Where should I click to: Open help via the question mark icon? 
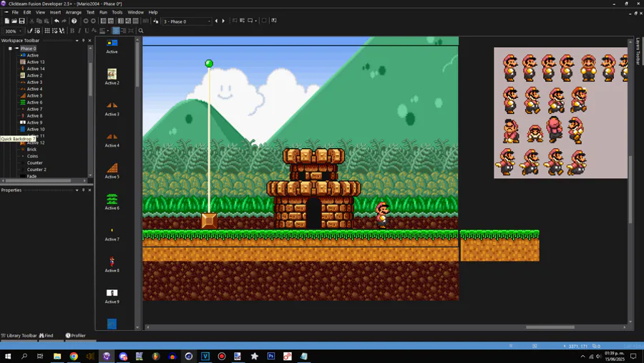(74, 21)
